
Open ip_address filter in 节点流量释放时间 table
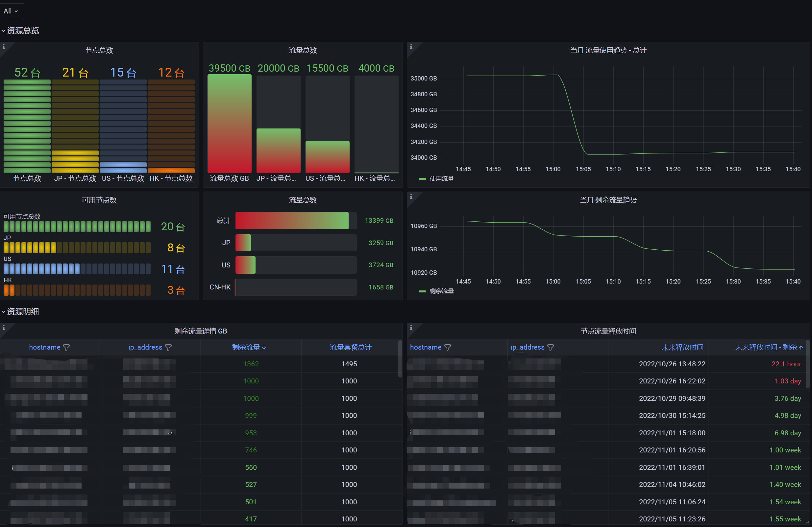click(550, 347)
